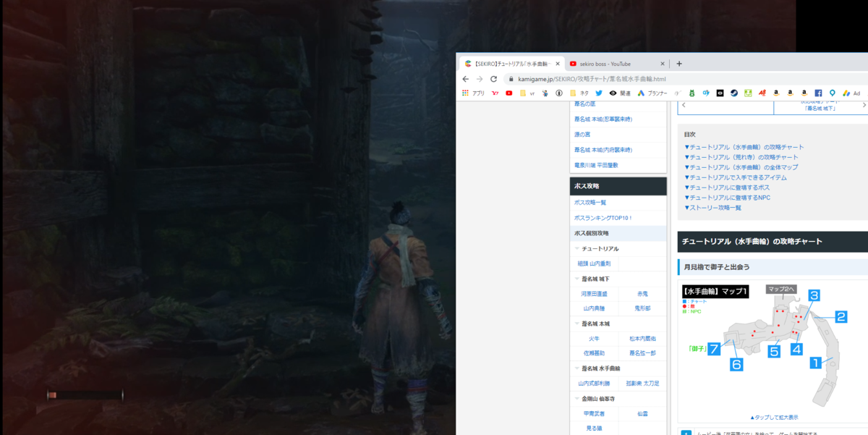Close the SEKIRO tutorial tab
The width and height of the screenshot is (868, 435).
[558, 64]
